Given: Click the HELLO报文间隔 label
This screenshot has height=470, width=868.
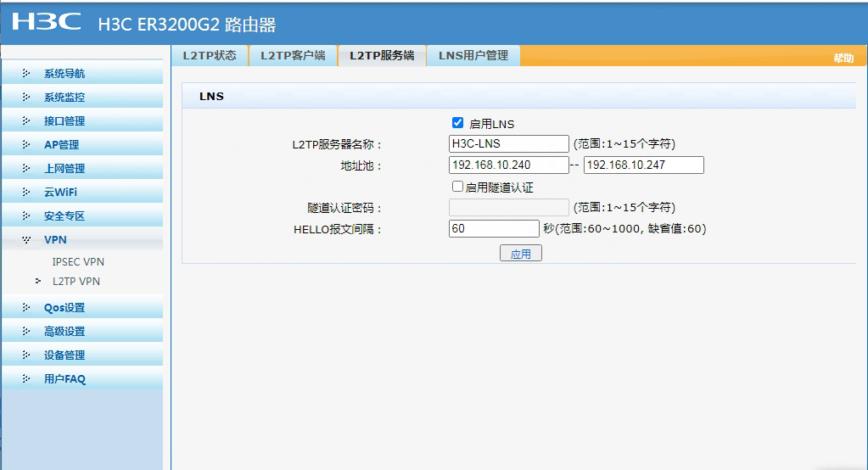Looking at the screenshot, I should (x=338, y=229).
